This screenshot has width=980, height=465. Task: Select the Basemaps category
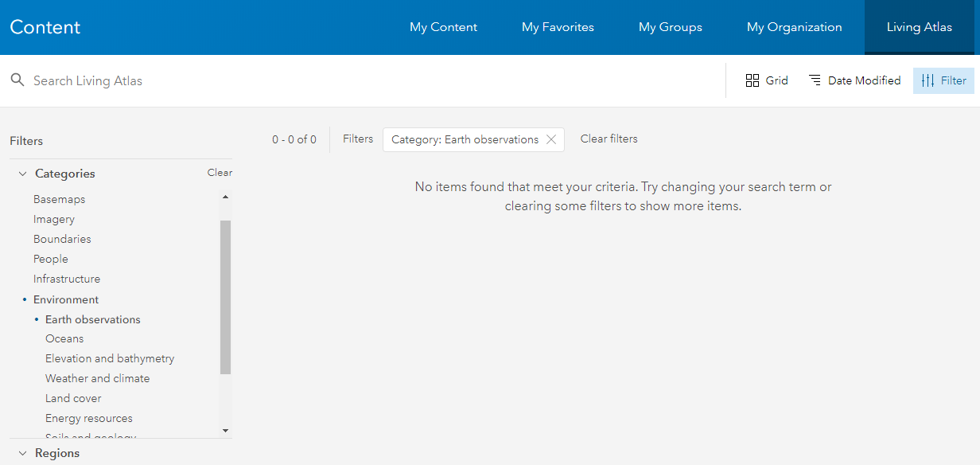pyautogui.click(x=59, y=199)
